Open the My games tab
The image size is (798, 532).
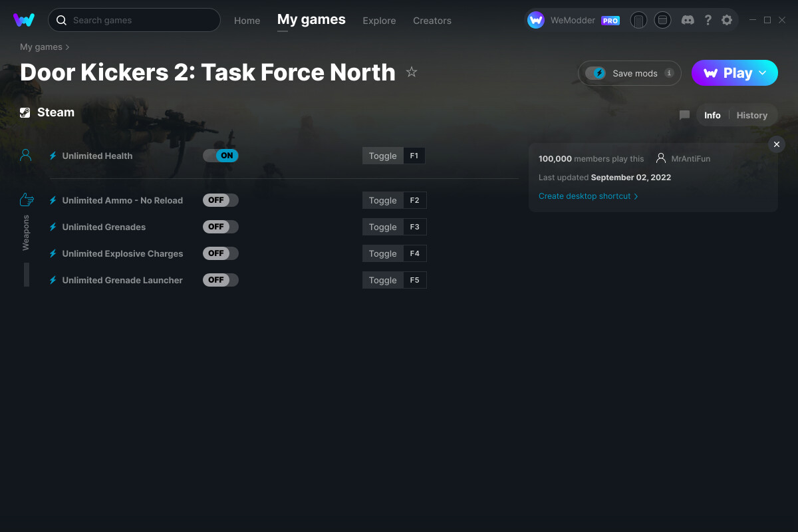point(311,20)
